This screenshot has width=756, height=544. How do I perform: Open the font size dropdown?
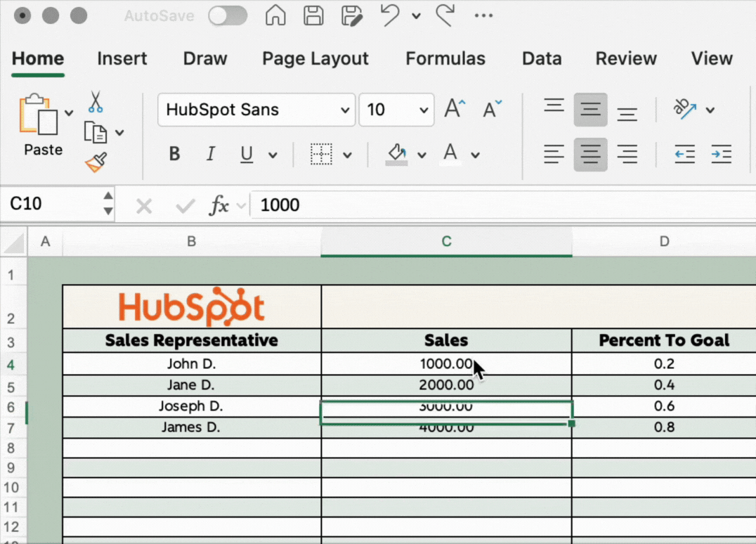point(424,110)
